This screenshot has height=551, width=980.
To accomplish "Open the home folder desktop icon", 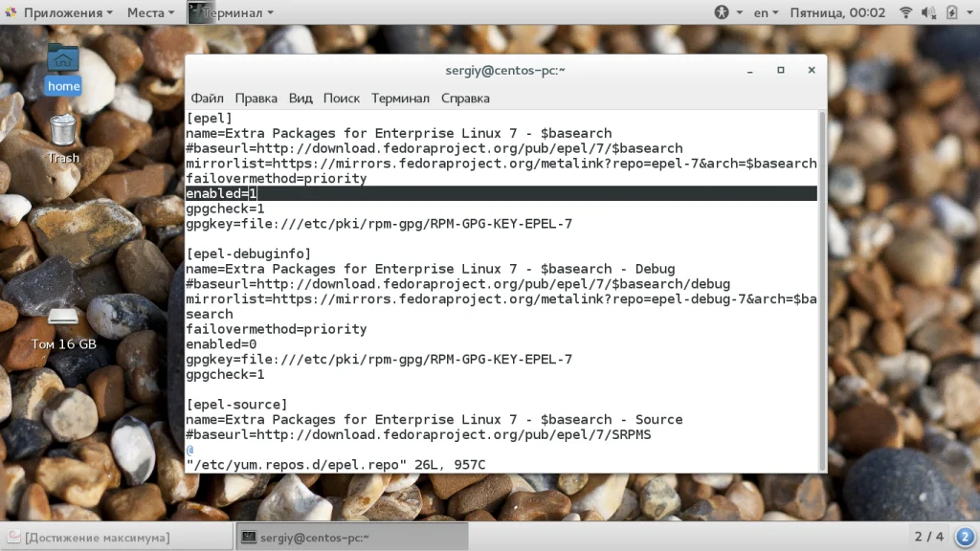I will coord(63,69).
